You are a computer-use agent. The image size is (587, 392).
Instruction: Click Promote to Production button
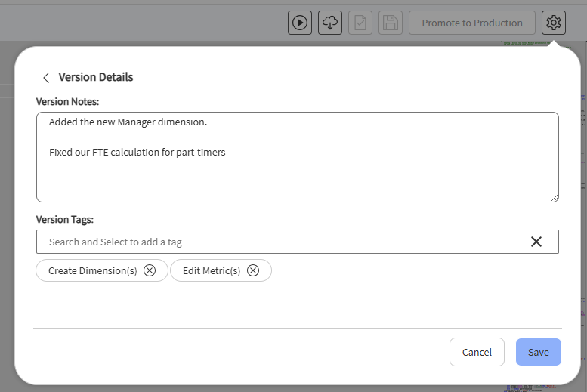point(471,23)
